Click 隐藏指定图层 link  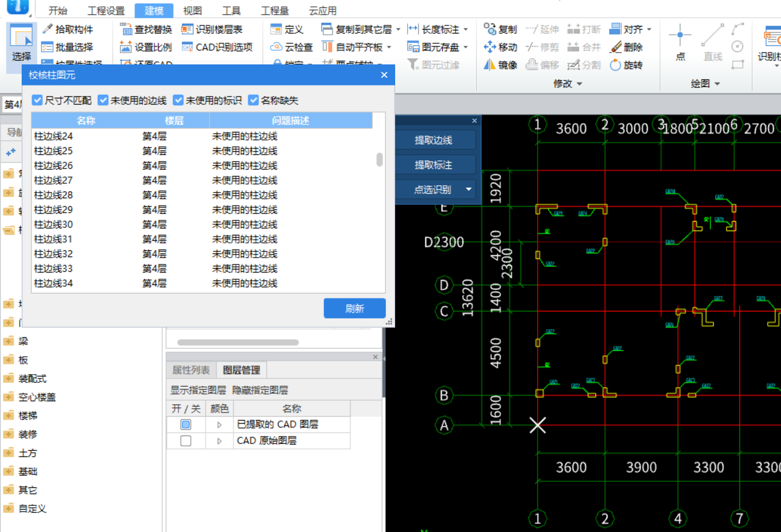tap(260, 390)
